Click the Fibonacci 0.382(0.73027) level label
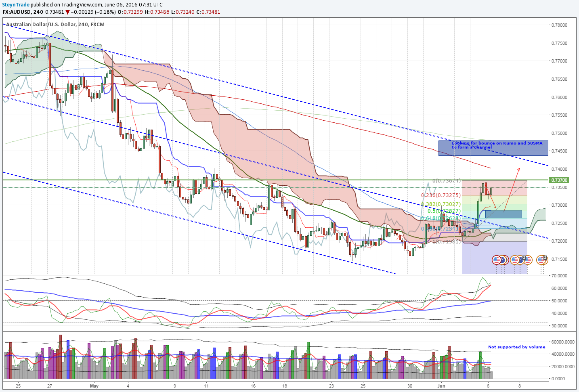 point(441,204)
